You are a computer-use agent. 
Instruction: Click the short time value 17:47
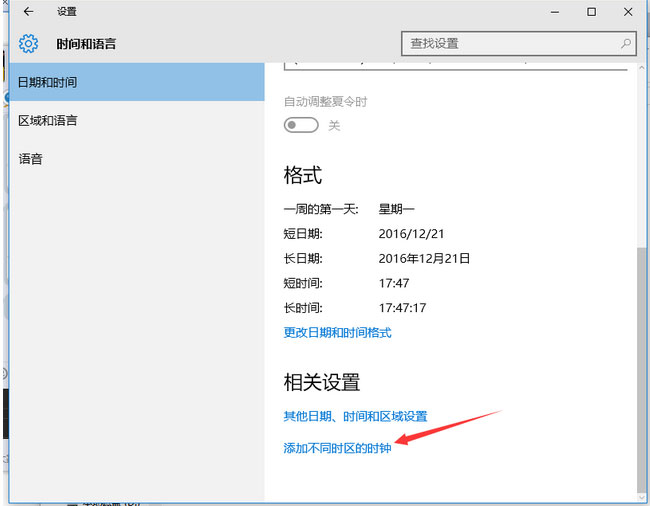point(394,283)
